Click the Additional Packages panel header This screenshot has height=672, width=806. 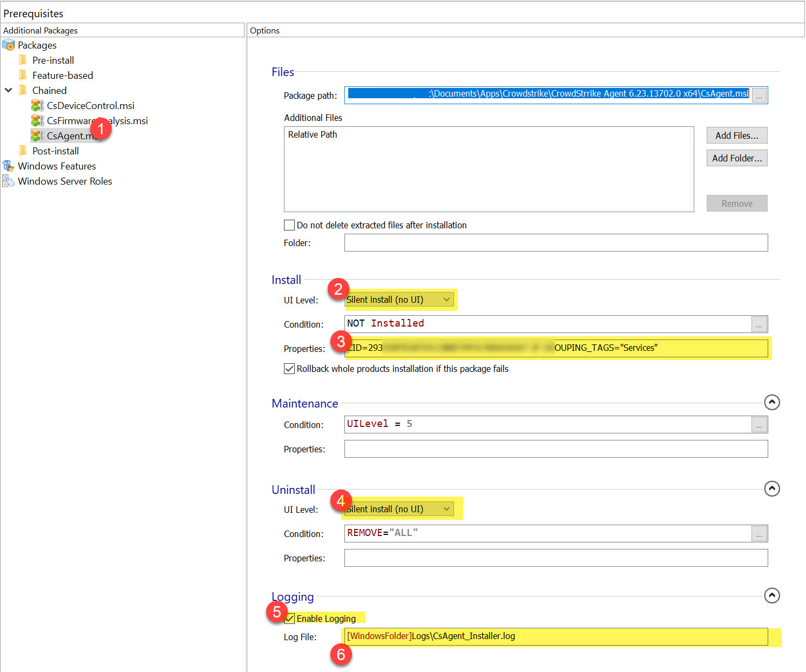click(122, 30)
